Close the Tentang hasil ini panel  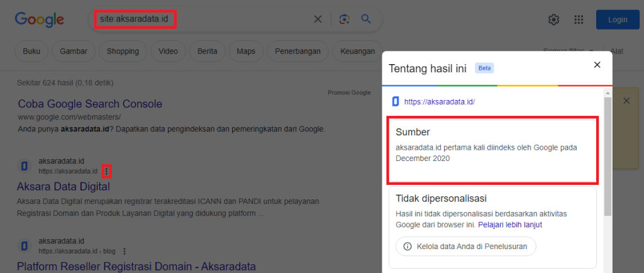(x=597, y=64)
